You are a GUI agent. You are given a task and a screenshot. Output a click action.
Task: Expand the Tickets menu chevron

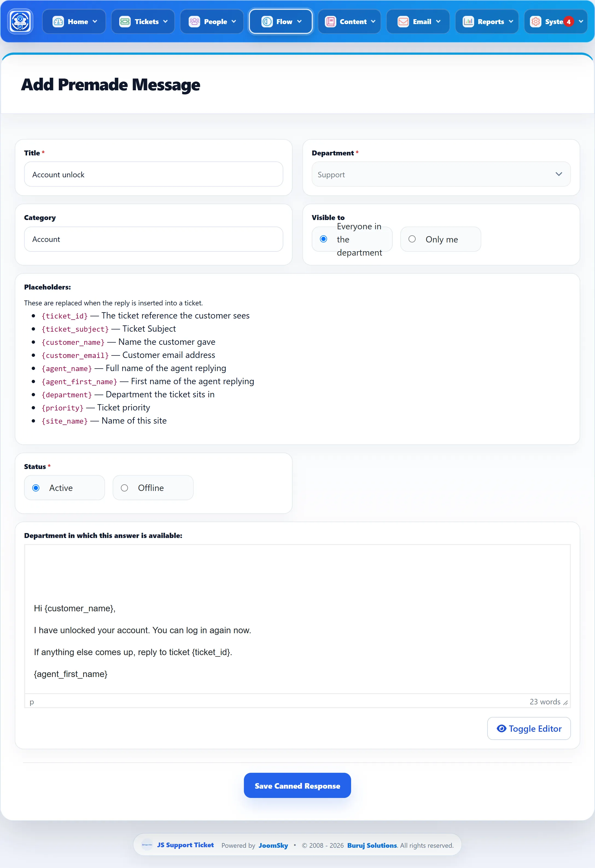[x=165, y=22]
